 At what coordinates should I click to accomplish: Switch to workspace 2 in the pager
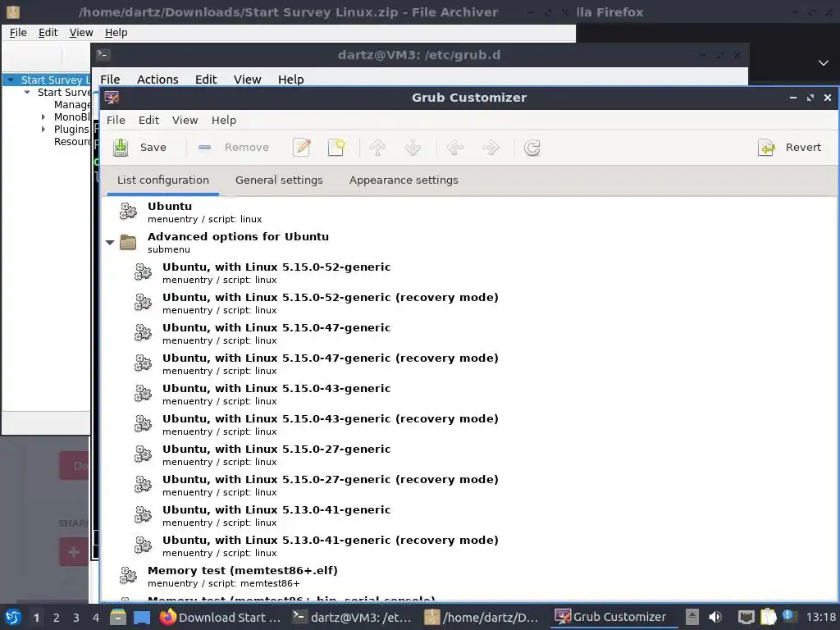(x=57, y=618)
